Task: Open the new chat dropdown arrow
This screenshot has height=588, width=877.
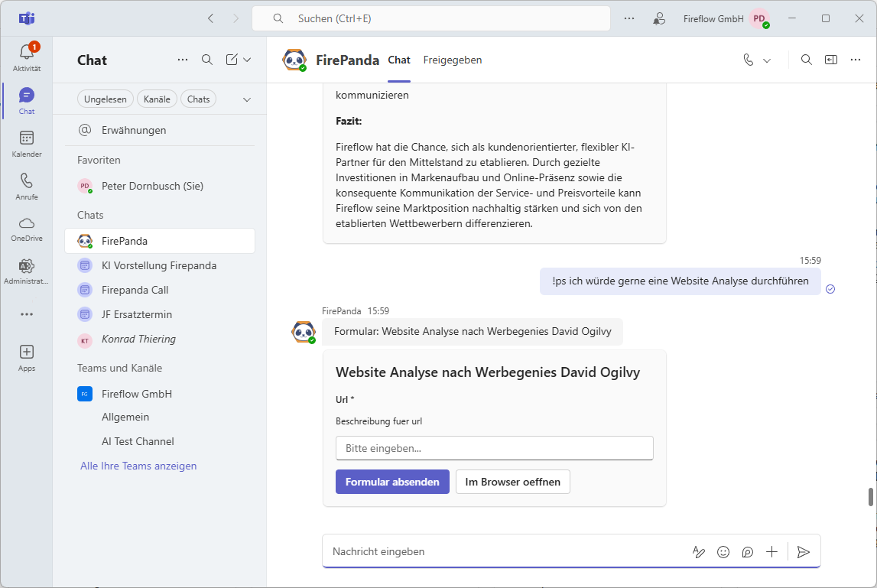Action: click(247, 60)
